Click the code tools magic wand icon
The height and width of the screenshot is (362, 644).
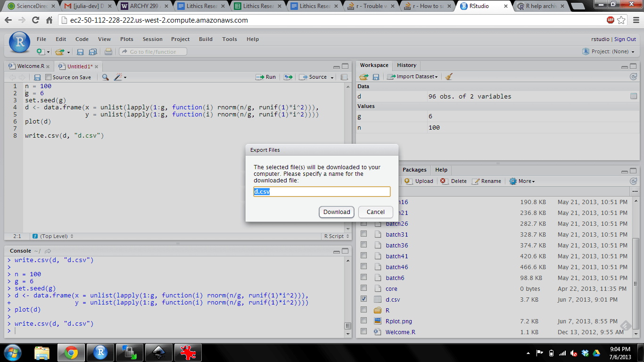[118, 77]
